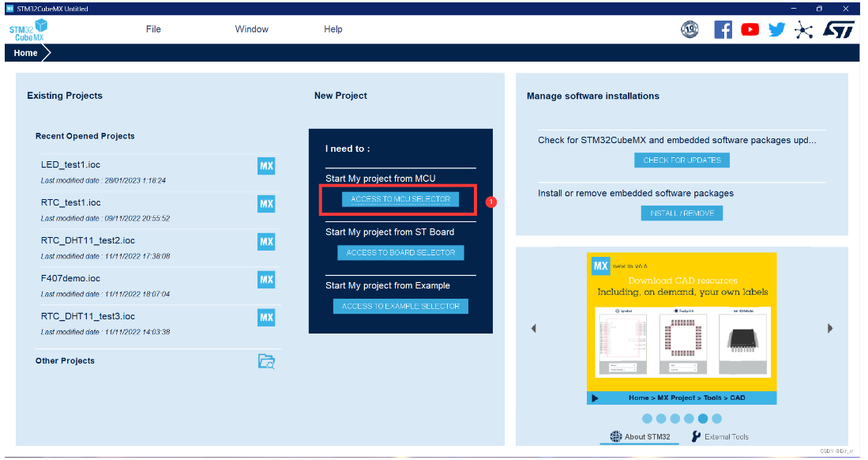Click the 'Start My project from Example' label
The image size is (868, 460).
388,285
